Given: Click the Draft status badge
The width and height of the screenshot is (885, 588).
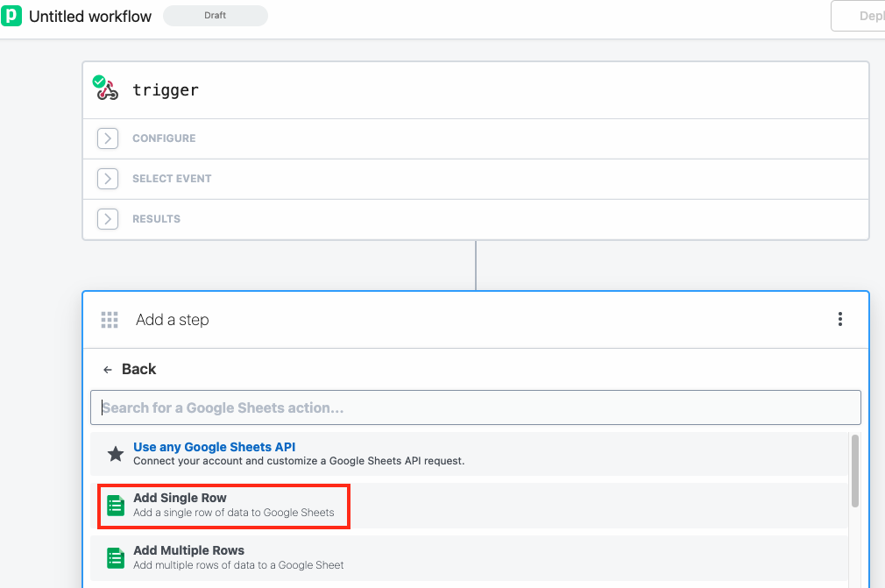Looking at the screenshot, I should [215, 15].
